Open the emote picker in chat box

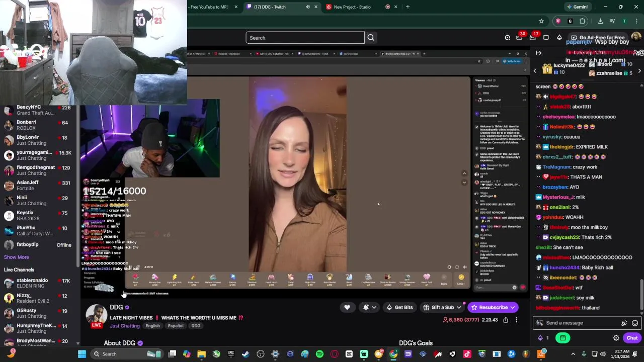pyautogui.click(x=635, y=323)
